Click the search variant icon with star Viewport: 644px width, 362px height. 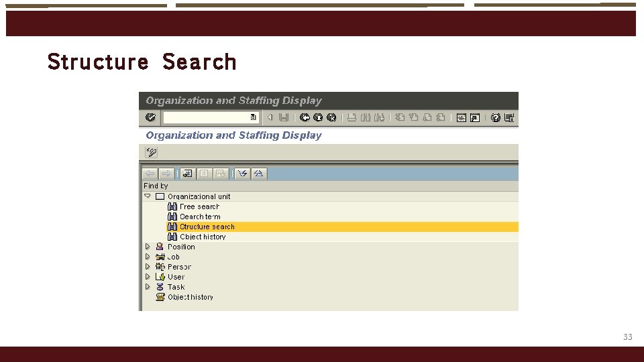(188, 174)
